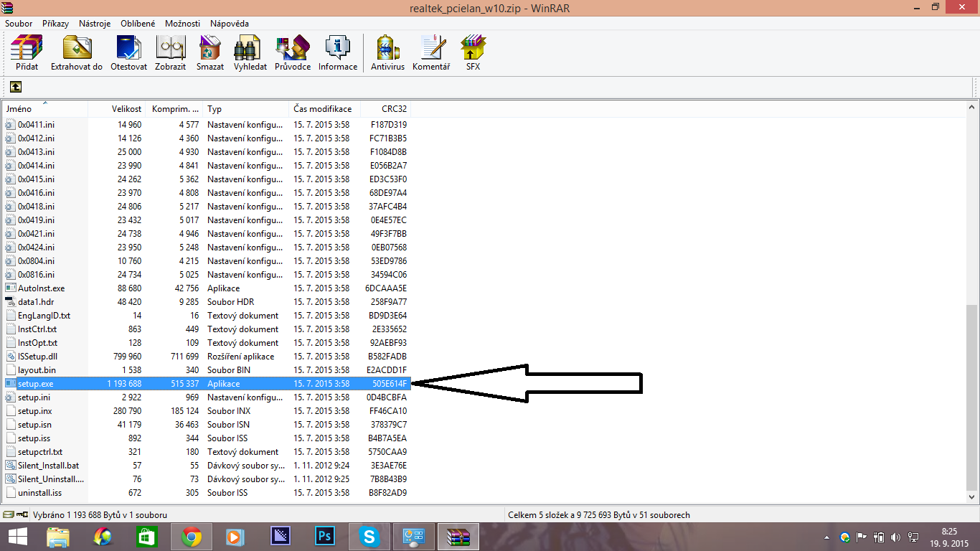
Task: Sort files by Typ column
Action: (246, 109)
